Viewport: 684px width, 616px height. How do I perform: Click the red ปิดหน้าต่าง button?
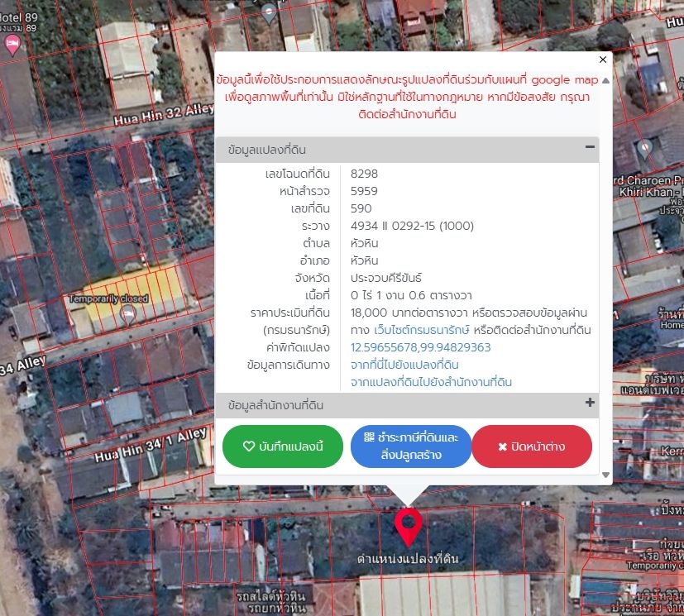click(x=532, y=446)
